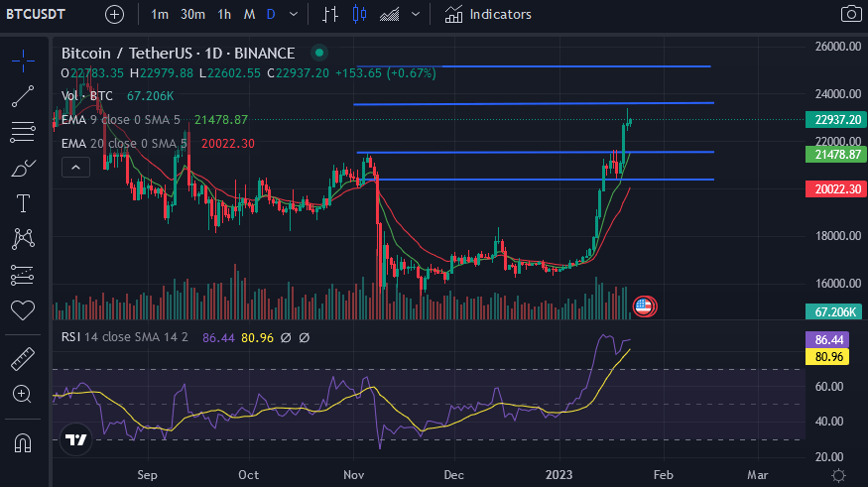Switch to the 1m timeframe

[160, 15]
